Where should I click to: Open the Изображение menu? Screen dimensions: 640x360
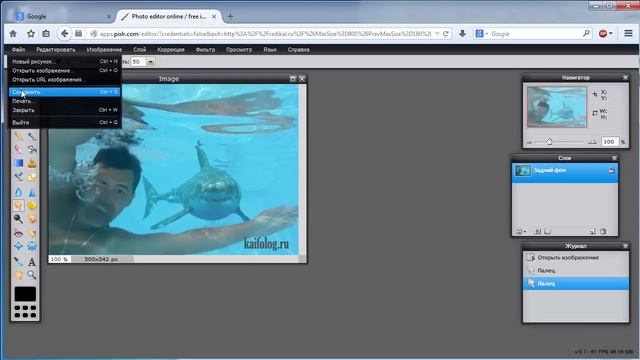pos(104,49)
